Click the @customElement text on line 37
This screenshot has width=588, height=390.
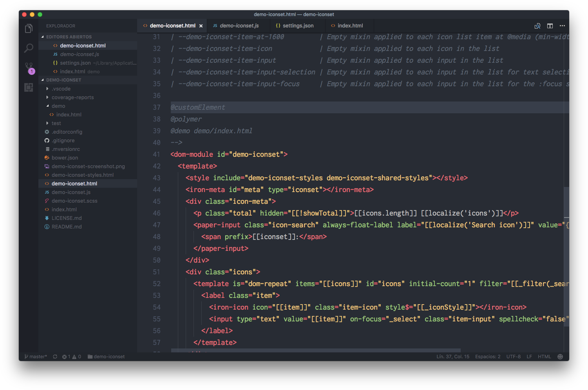coord(198,107)
